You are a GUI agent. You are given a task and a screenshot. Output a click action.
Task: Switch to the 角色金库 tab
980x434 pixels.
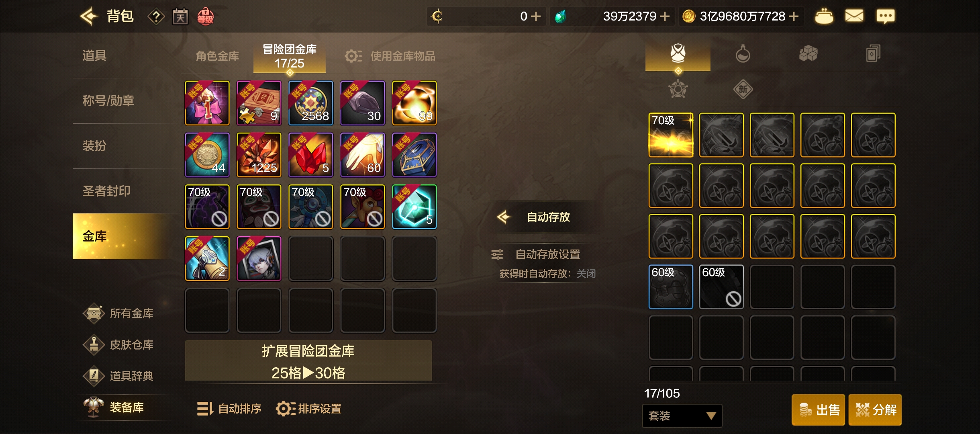[x=217, y=56]
